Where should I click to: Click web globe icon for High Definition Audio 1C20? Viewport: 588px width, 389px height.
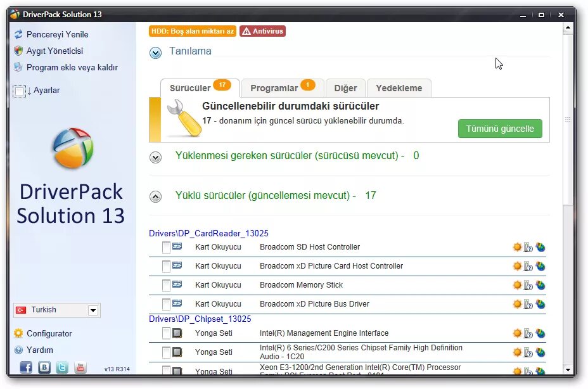coord(540,352)
